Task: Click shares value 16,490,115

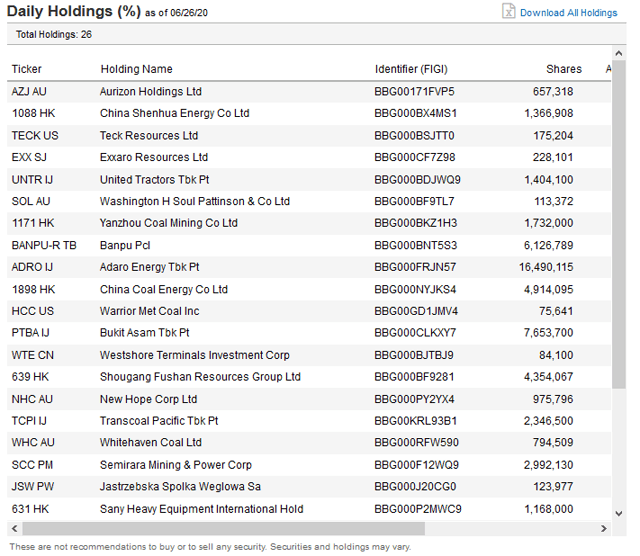Action: tap(546, 267)
